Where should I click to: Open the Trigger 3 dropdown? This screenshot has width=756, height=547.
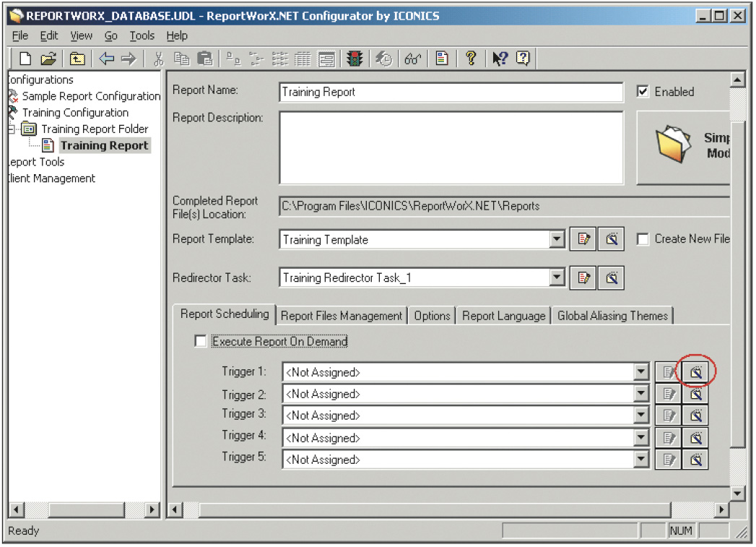(x=640, y=415)
